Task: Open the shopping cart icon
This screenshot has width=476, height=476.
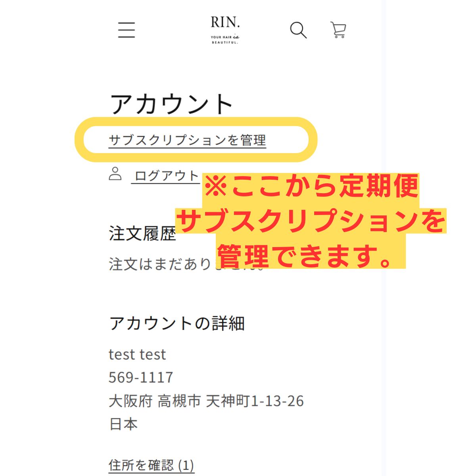Action: [x=338, y=30]
